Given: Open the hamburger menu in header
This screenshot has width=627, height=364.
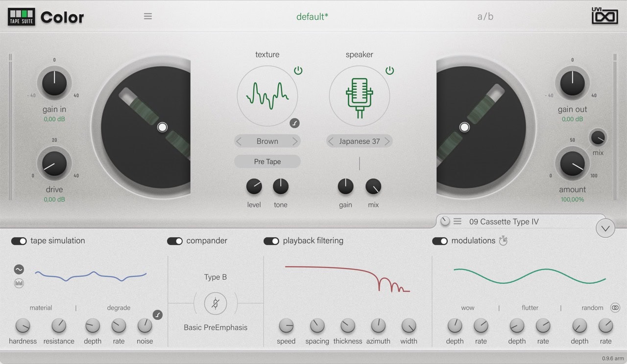Looking at the screenshot, I should tap(147, 16).
